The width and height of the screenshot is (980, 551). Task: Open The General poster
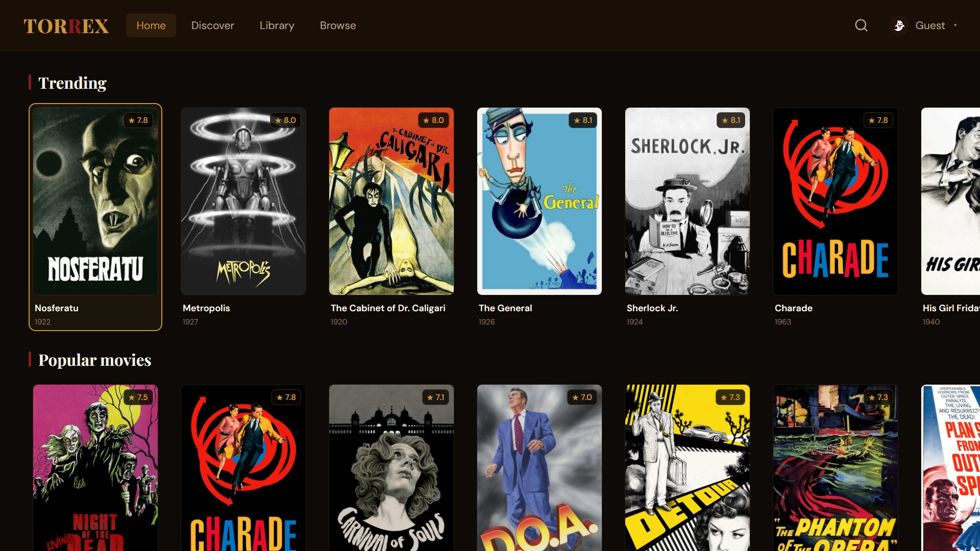(540, 201)
